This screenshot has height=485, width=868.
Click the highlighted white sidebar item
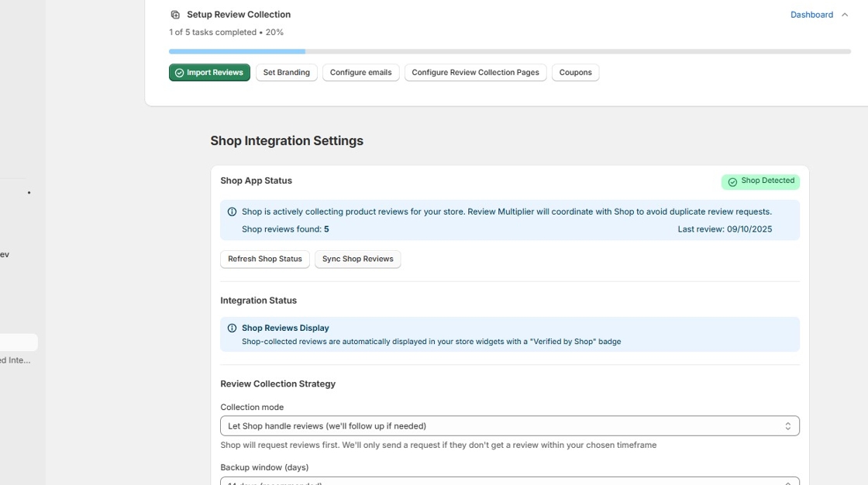tap(19, 342)
